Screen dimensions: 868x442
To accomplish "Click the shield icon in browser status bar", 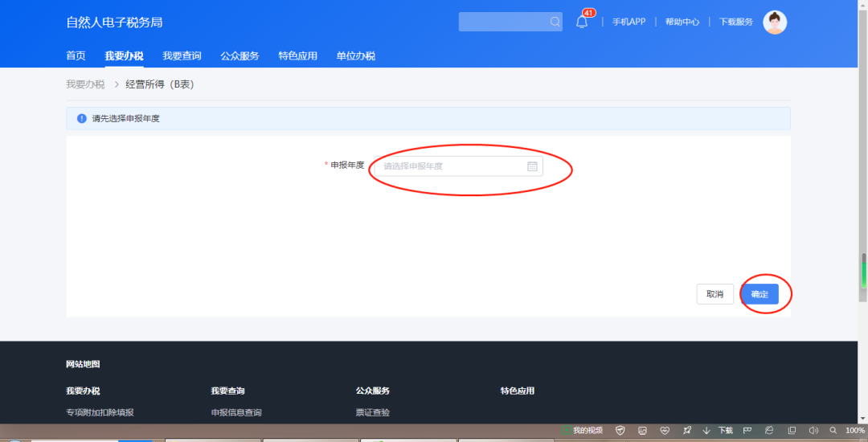I will (x=620, y=430).
